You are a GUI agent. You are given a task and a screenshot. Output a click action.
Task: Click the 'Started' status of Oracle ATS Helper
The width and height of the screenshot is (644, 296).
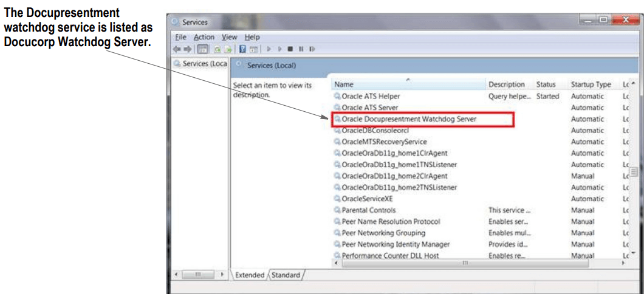pyautogui.click(x=547, y=96)
